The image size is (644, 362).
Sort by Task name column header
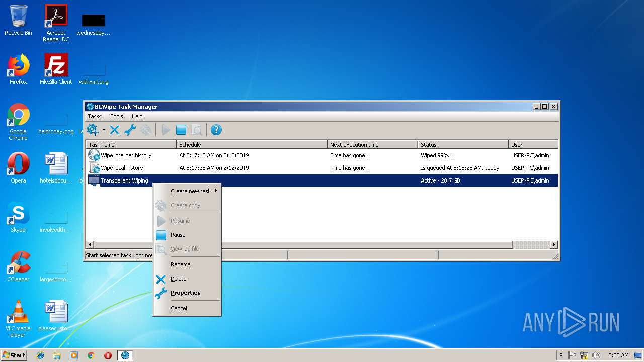pyautogui.click(x=131, y=144)
